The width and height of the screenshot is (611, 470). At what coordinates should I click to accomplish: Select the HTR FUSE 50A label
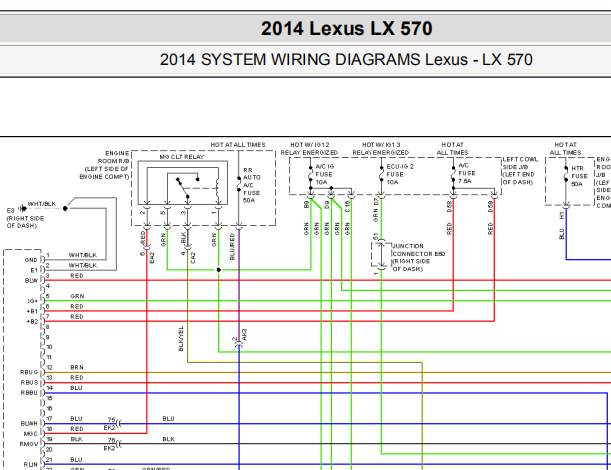point(579,176)
